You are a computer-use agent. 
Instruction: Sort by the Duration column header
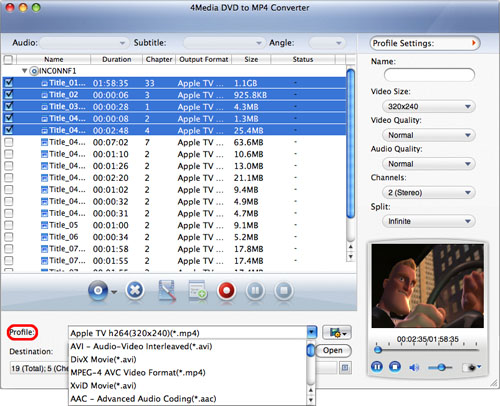pos(116,59)
